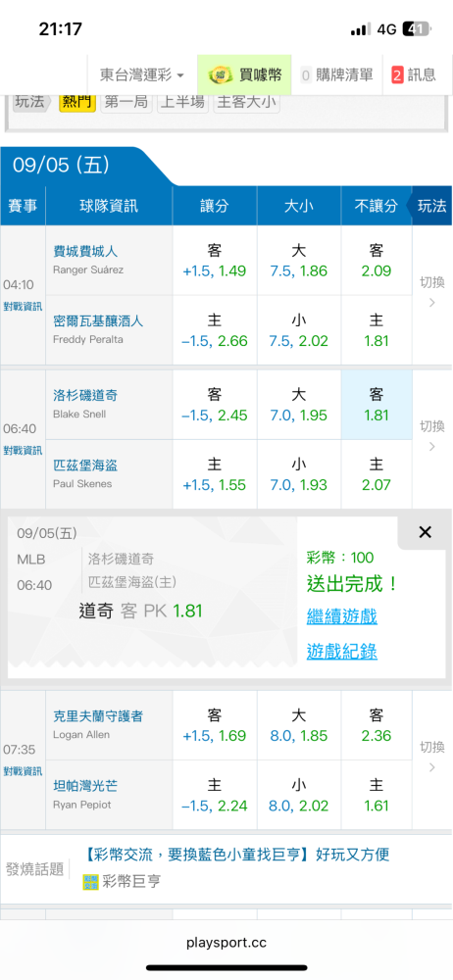Screen dimensions: 453x980
Task: Open the 訊息 notifications badge
Action: pyautogui.click(x=397, y=75)
